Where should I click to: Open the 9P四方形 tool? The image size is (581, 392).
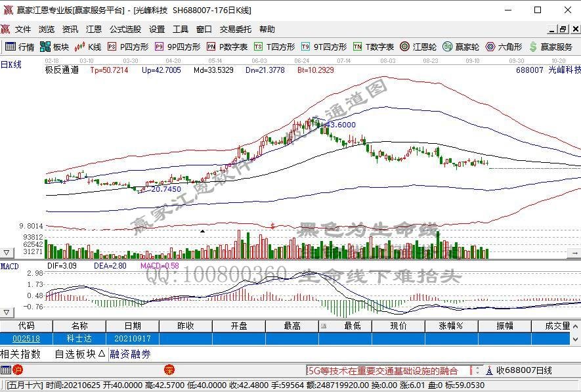[x=177, y=47]
